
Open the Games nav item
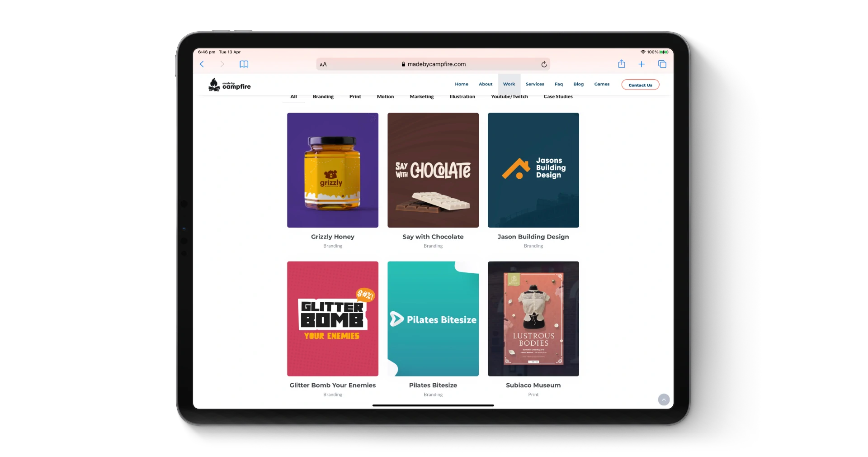pos(602,84)
